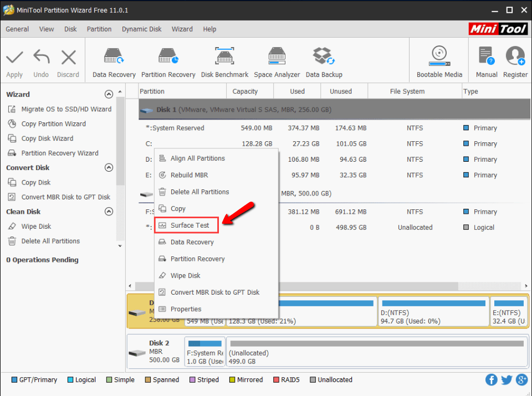Open the Dynamic Disk menu
The height and width of the screenshot is (396, 532).
(x=141, y=29)
